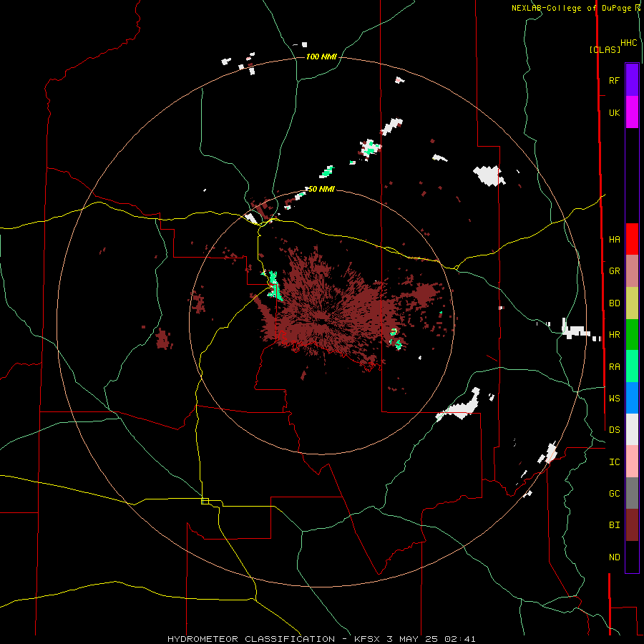
Task: Click the brown BI legend swatch
Action: point(632,525)
